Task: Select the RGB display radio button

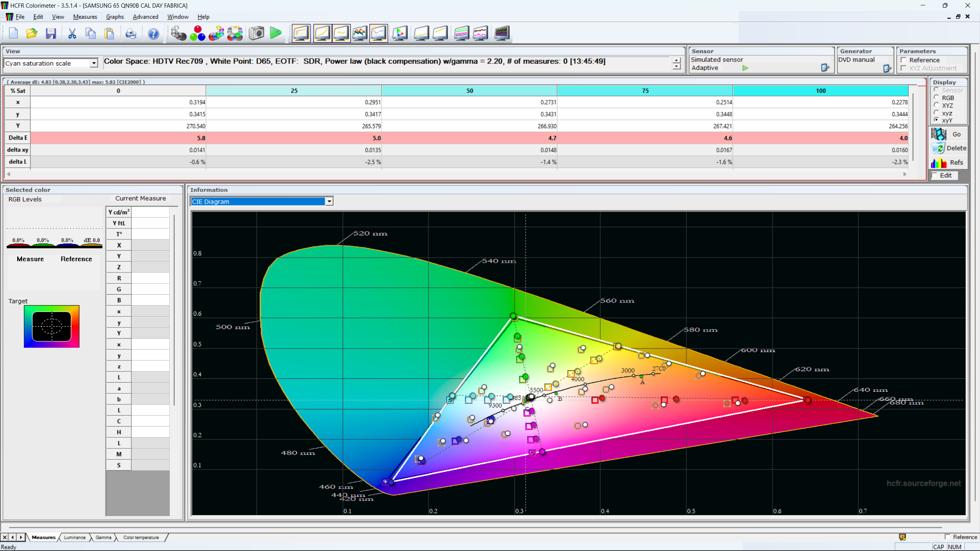Action: point(936,98)
